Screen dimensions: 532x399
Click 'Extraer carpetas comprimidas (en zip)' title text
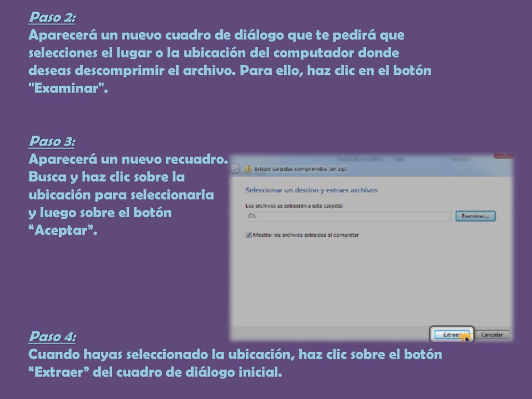pos(300,169)
